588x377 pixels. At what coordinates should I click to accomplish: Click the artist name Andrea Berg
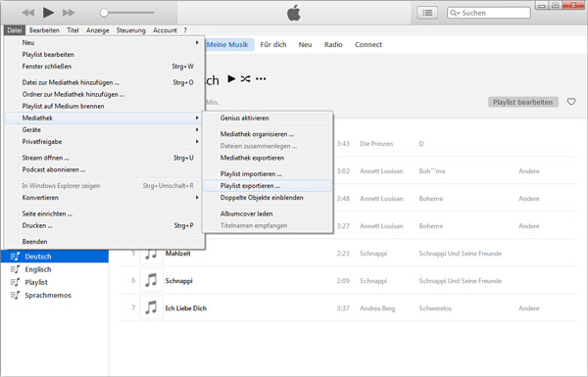point(377,308)
